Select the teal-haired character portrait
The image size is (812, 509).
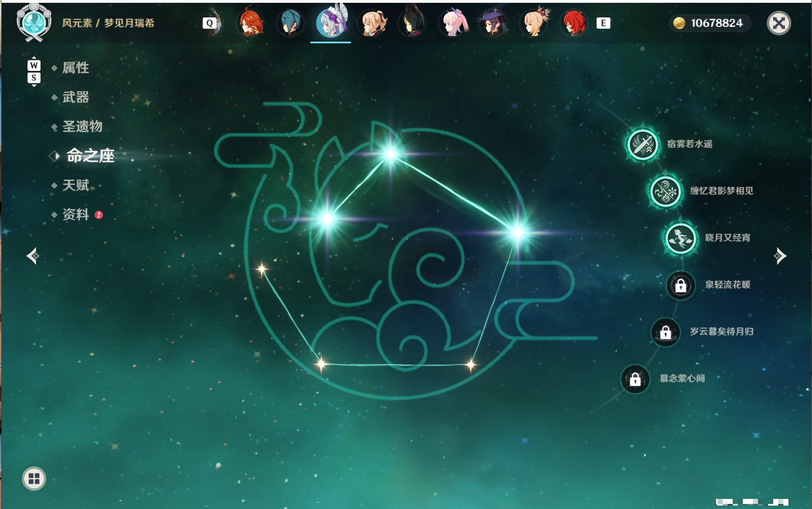[x=290, y=23]
